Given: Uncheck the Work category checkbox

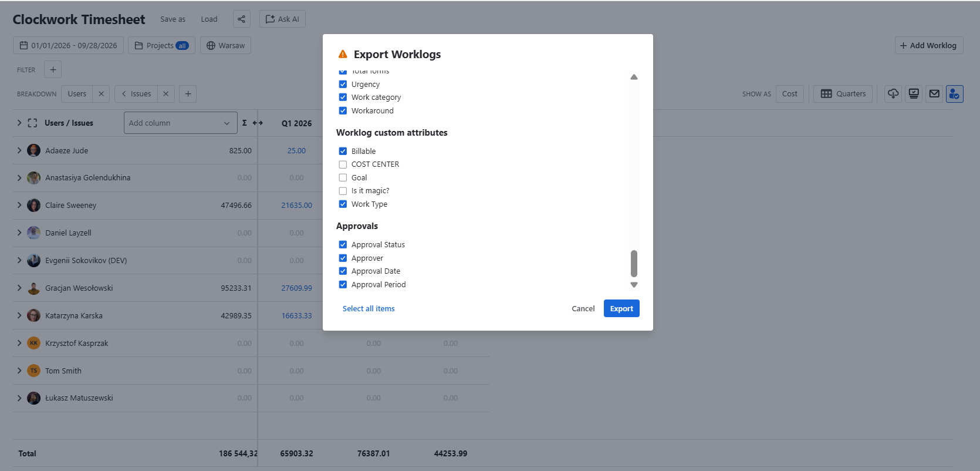Looking at the screenshot, I should (343, 97).
